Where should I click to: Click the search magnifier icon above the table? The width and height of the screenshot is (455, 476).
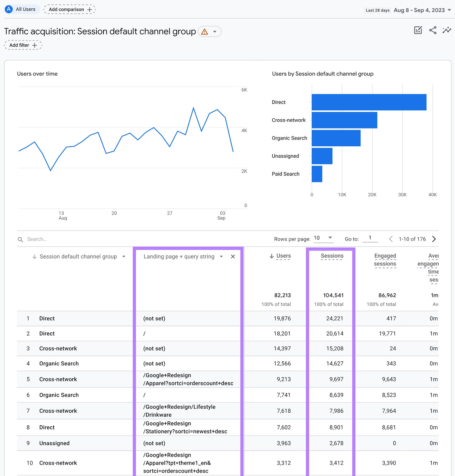pos(21,239)
